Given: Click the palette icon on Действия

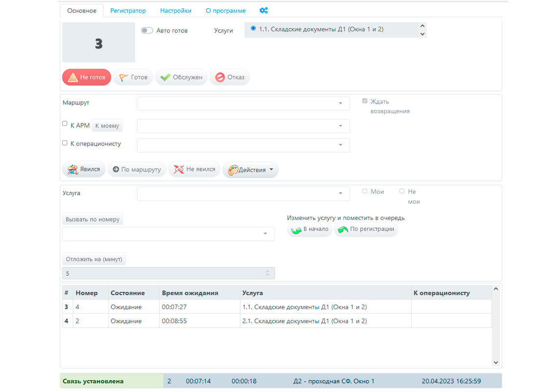Looking at the screenshot, I should pos(233,170).
